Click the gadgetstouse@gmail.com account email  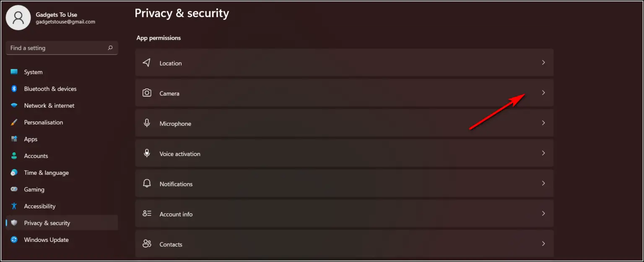pos(65,22)
